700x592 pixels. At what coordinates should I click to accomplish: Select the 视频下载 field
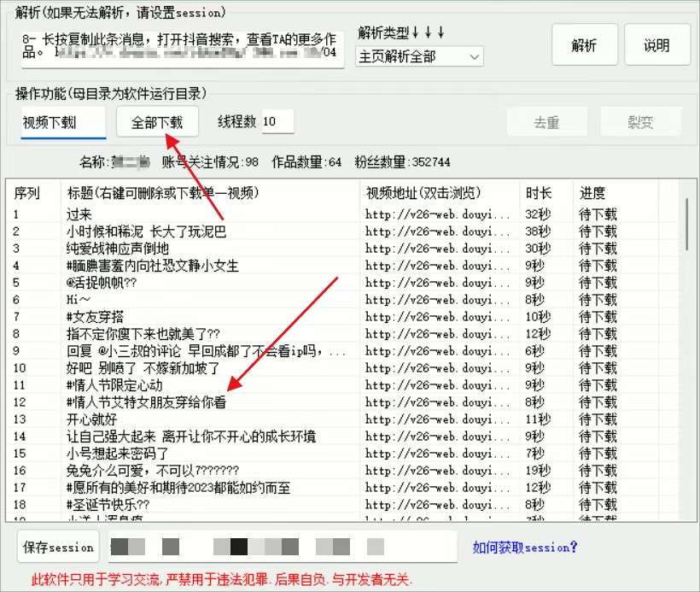[63, 122]
